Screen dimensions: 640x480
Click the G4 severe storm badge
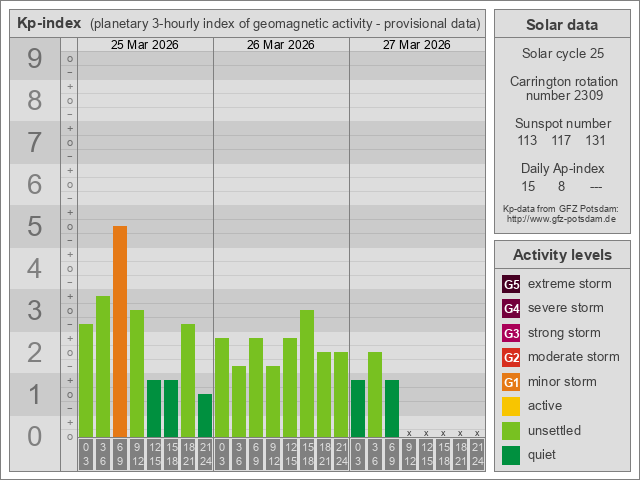[511, 308]
